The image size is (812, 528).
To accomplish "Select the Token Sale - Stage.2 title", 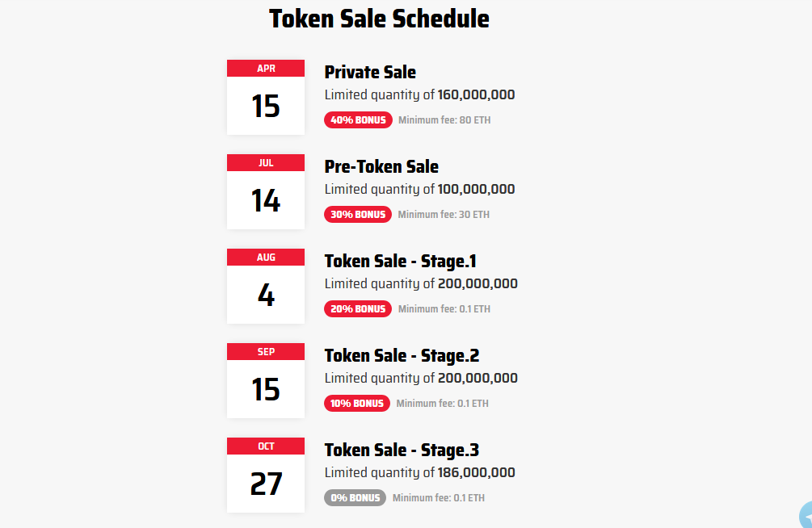I will point(402,356).
